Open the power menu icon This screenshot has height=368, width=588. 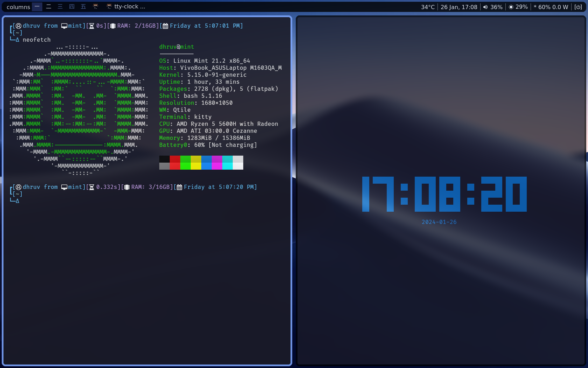click(578, 7)
